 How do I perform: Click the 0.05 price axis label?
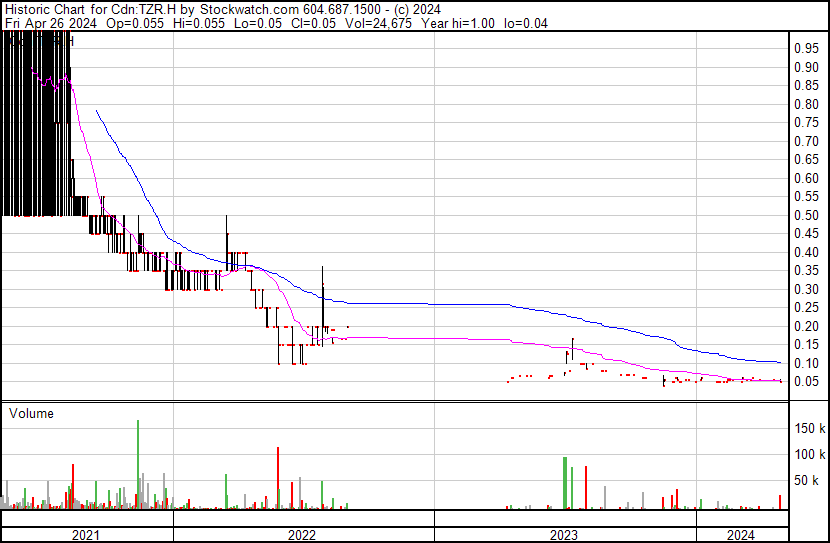(807, 382)
